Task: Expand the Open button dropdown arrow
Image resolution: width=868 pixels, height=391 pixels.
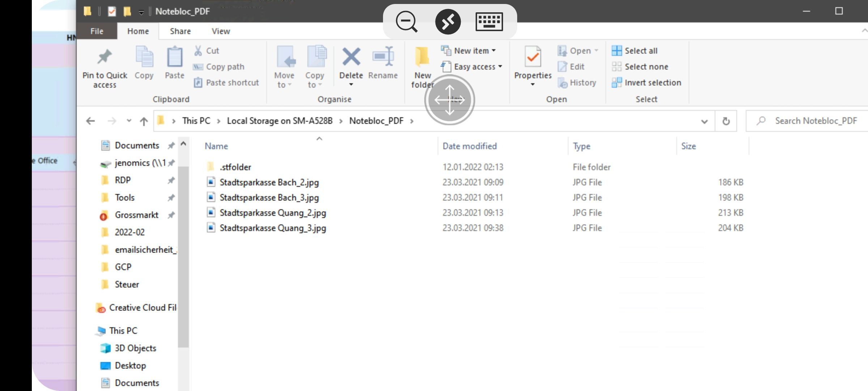Action: pyautogui.click(x=596, y=51)
